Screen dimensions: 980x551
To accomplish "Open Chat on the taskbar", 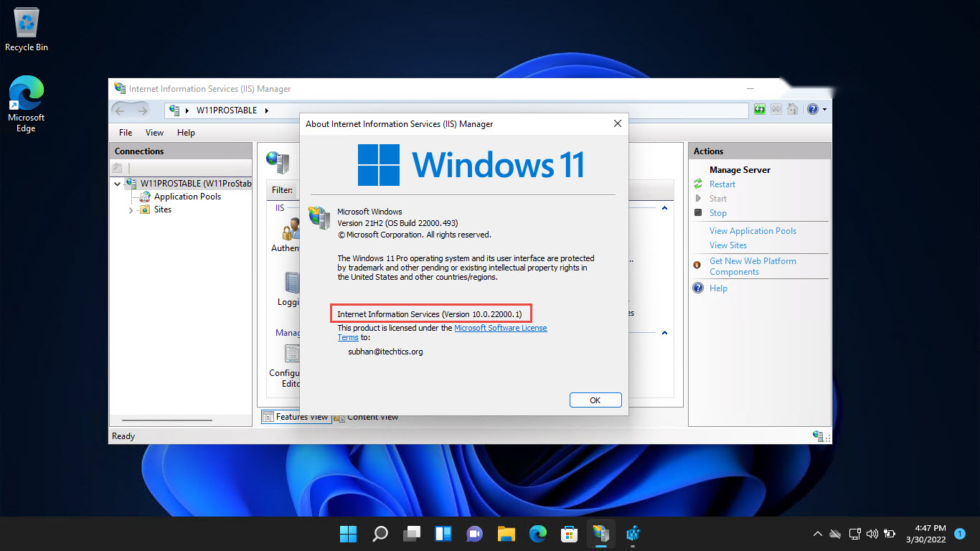I will coord(474,534).
